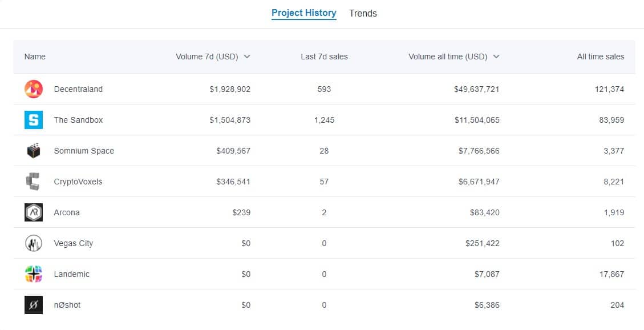644x330 pixels.
Task: Open the CryptoVoxels project name link
Action: click(78, 182)
